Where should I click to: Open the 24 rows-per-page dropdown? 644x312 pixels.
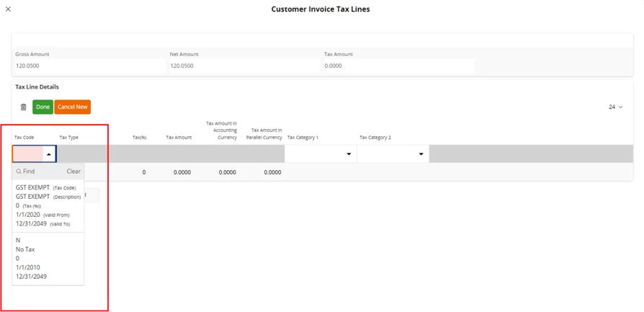point(616,107)
